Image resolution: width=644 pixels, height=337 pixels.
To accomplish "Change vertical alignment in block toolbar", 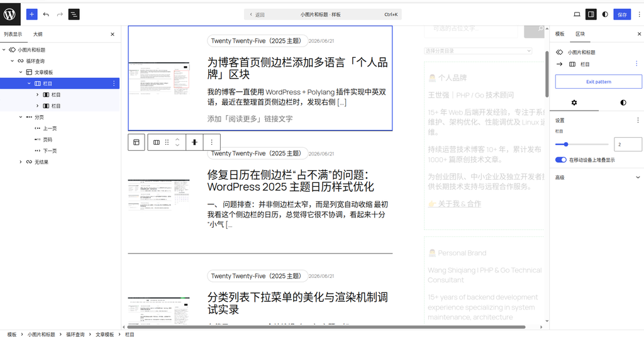I will click(195, 142).
